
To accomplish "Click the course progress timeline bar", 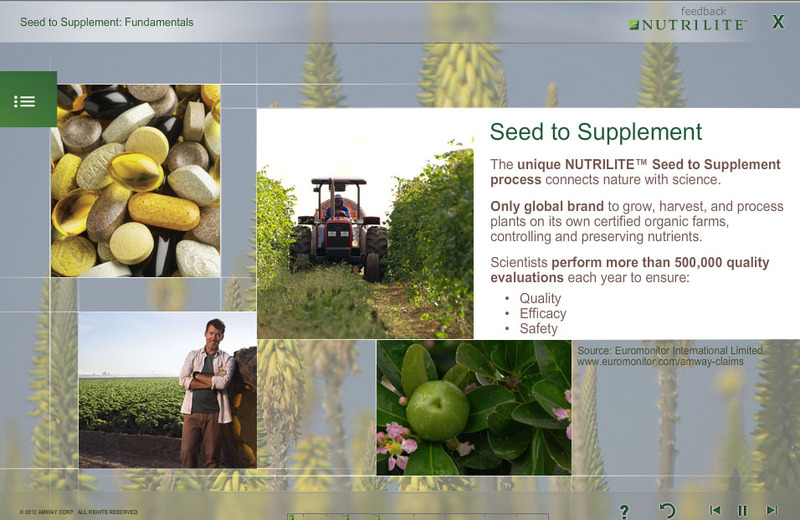I will (420, 516).
